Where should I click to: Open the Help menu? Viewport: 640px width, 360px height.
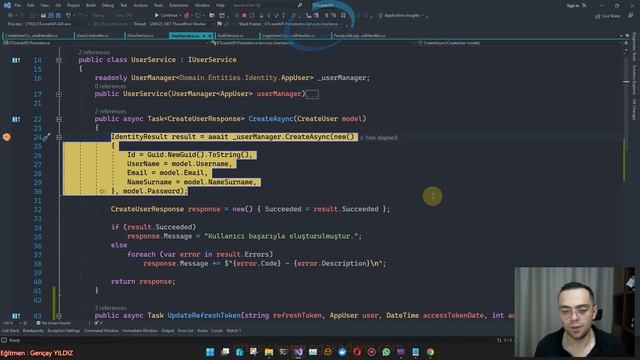[220, 5]
